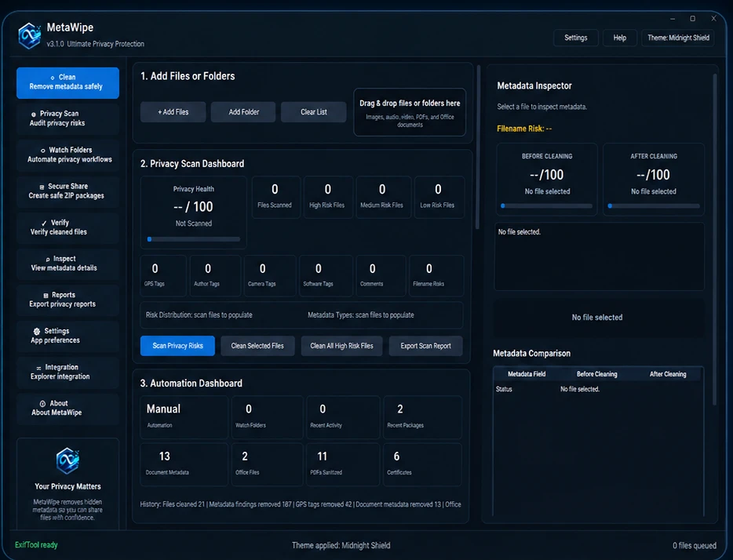Click the Metadata Inspector panel scrollbar

point(714,239)
